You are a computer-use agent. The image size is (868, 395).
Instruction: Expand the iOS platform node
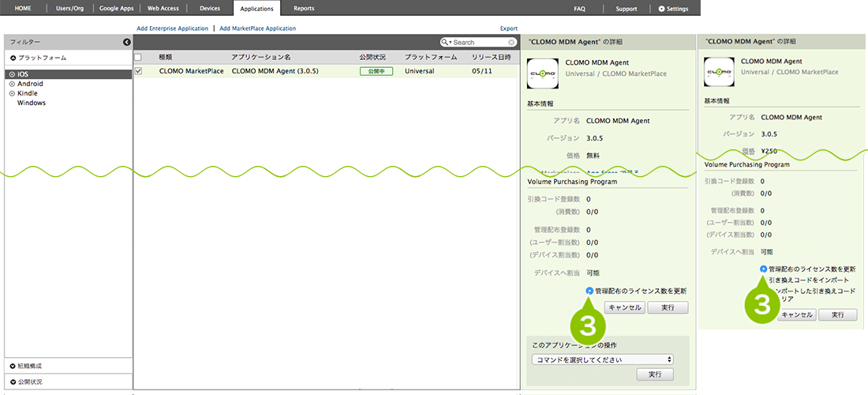point(12,74)
